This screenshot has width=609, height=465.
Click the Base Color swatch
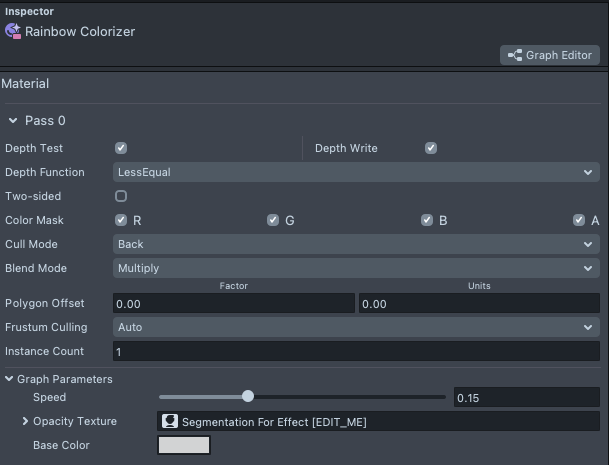pyautogui.click(x=184, y=445)
